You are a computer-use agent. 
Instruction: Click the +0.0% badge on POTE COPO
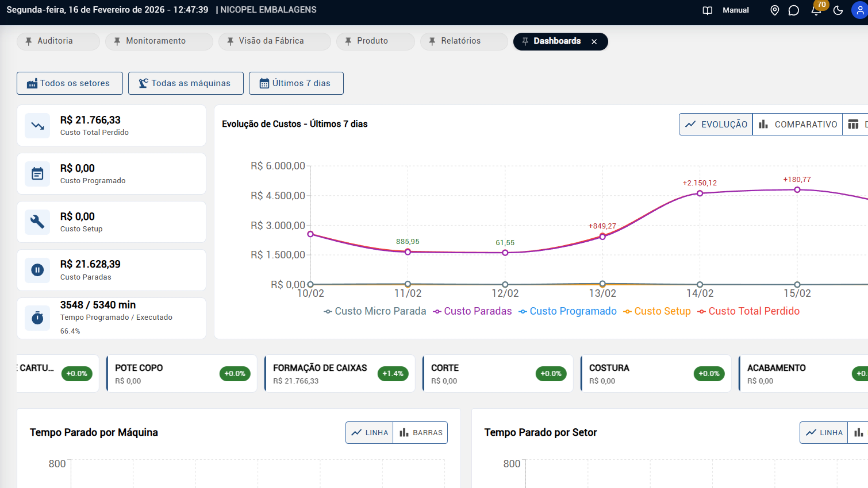tap(235, 374)
